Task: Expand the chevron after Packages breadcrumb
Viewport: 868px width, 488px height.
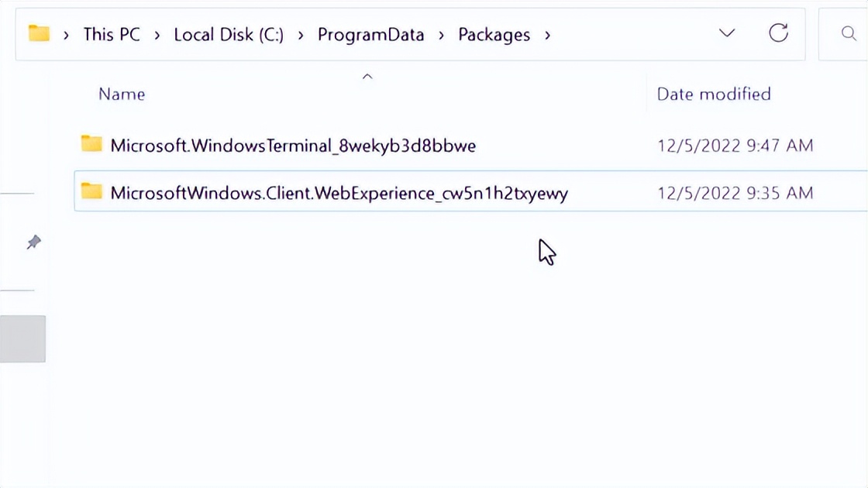Action: click(x=547, y=35)
